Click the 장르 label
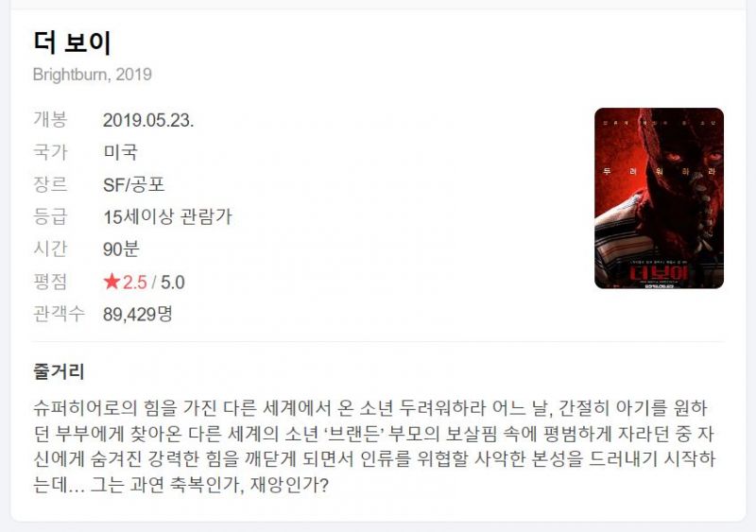 pyautogui.click(x=50, y=184)
